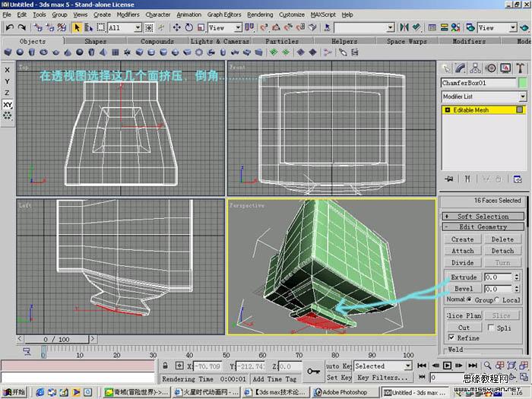Click the Align tool icon
Viewport: 532px width, 399px height.
coord(416,27)
